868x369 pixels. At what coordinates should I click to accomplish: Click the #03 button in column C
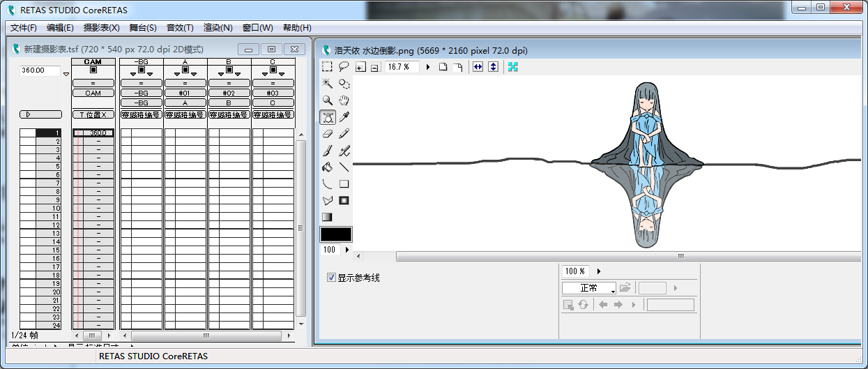pyautogui.click(x=273, y=93)
